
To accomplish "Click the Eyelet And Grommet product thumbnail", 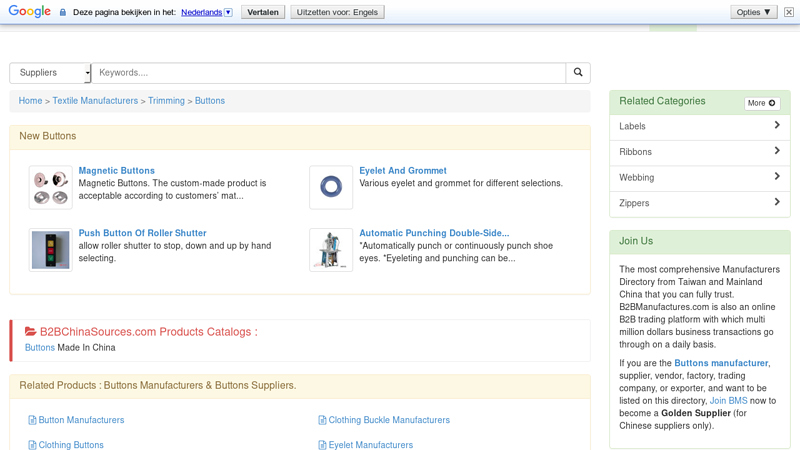I will 331,187.
